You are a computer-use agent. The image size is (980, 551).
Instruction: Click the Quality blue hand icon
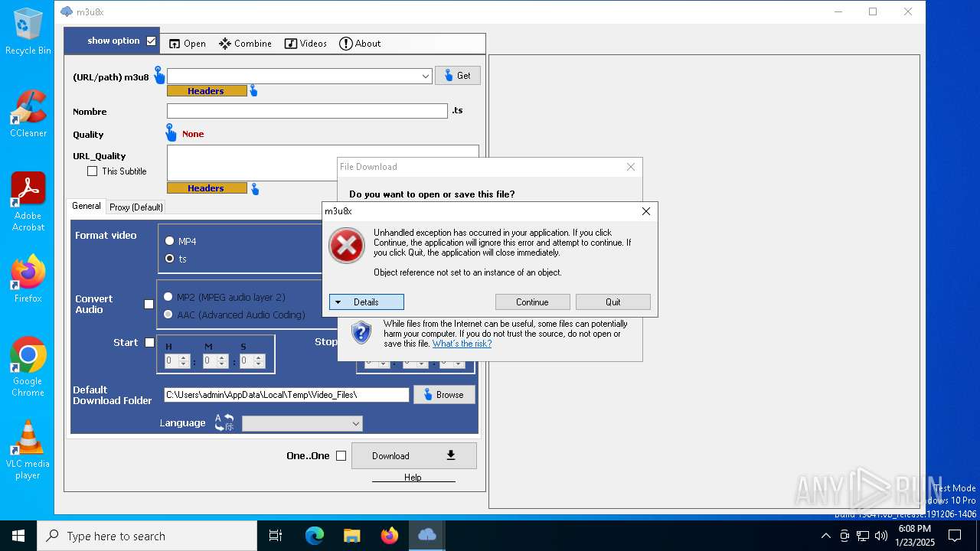(x=171, y=133)
